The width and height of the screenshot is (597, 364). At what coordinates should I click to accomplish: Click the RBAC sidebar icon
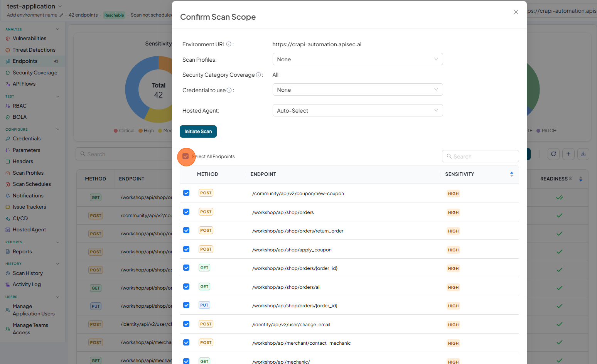point(8,106)
